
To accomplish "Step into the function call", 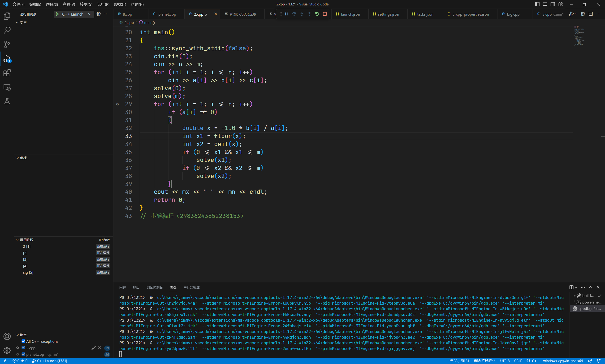I will [302, 14].
